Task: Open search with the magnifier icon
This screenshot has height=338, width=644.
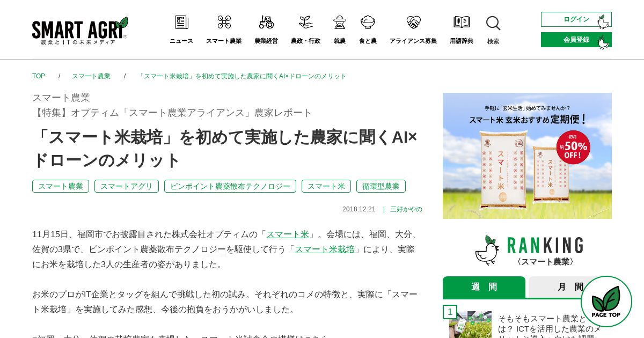Action: (x=493, y=23)
